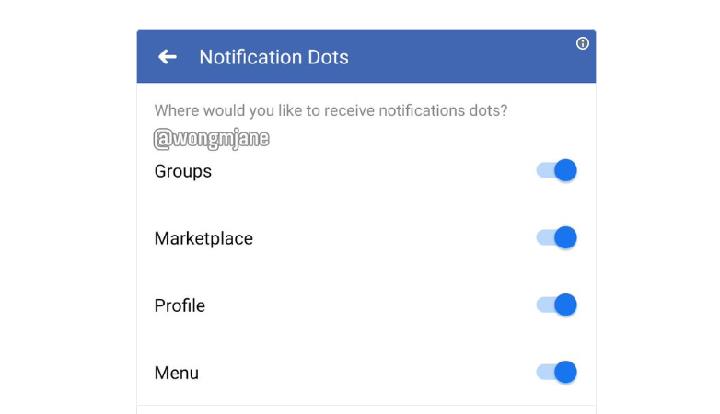Screen dimensions: 720x414
Task: Switch off the Menu notification dots toggle
Action: pyautogui.click(x=558, y=372)
